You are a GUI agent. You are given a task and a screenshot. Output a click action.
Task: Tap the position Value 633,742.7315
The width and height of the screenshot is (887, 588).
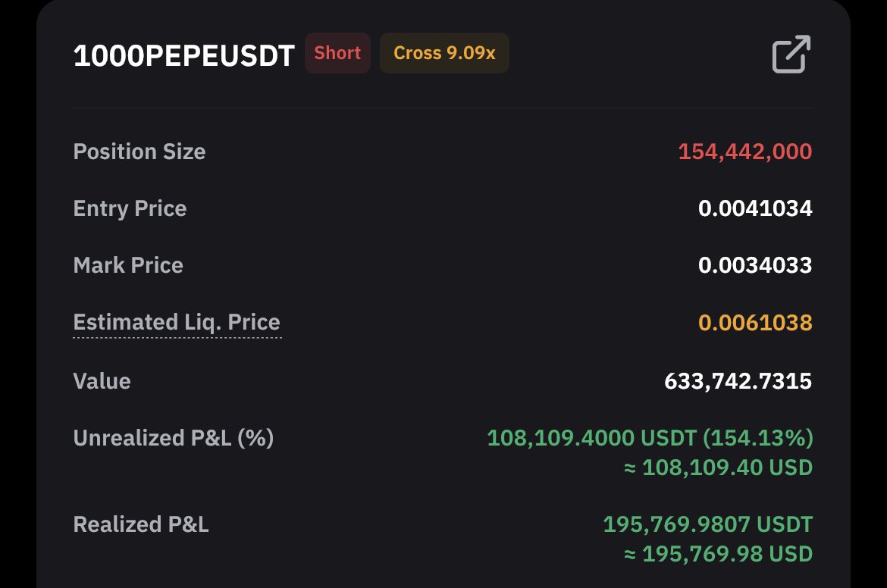tap(738, 381)
